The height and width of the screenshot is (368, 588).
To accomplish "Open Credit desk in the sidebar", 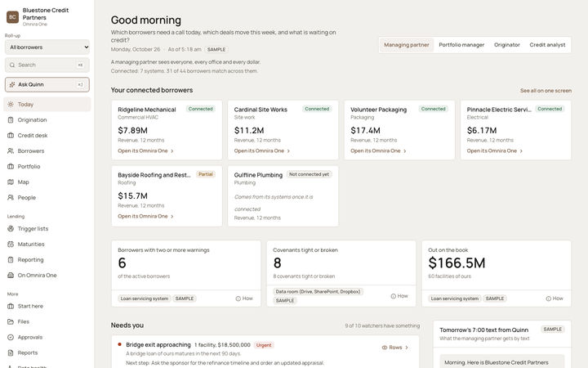I will point(47,135).
